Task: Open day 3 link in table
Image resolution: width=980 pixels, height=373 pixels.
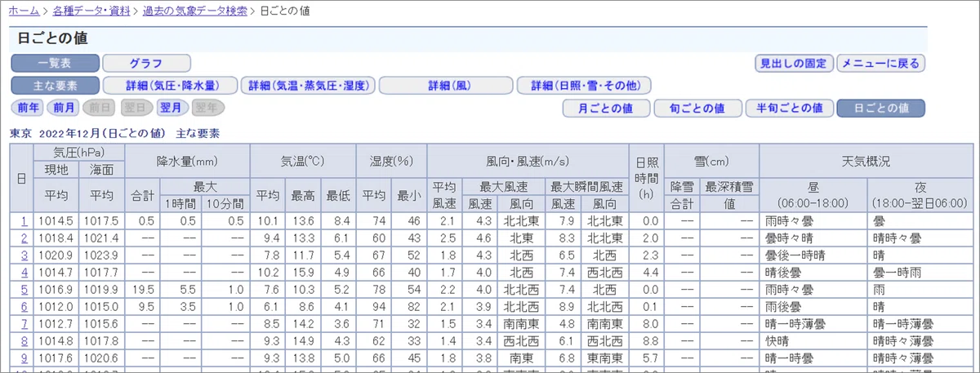Action: [x=24, y=255]
